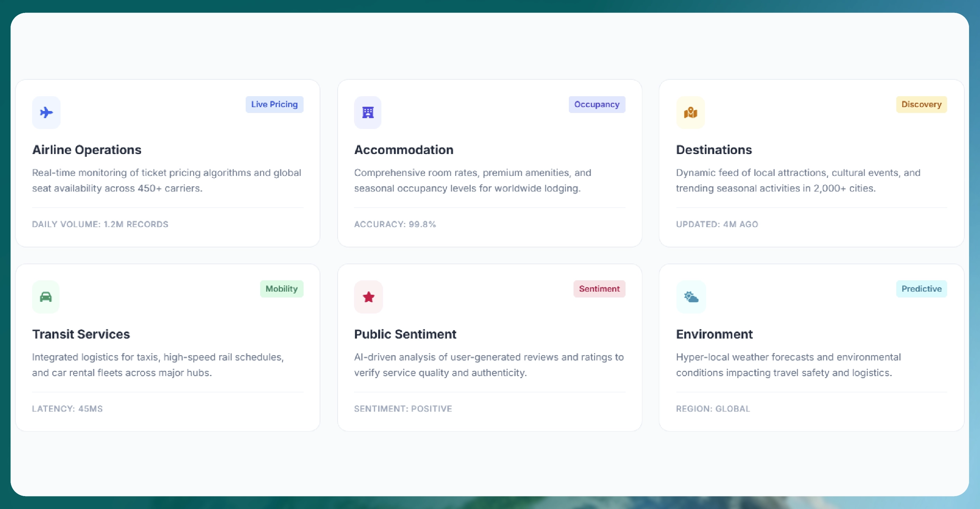980x509 pixels.
Task: Click the Accuracy 99.8% footer text
Action: pos(395,224)
